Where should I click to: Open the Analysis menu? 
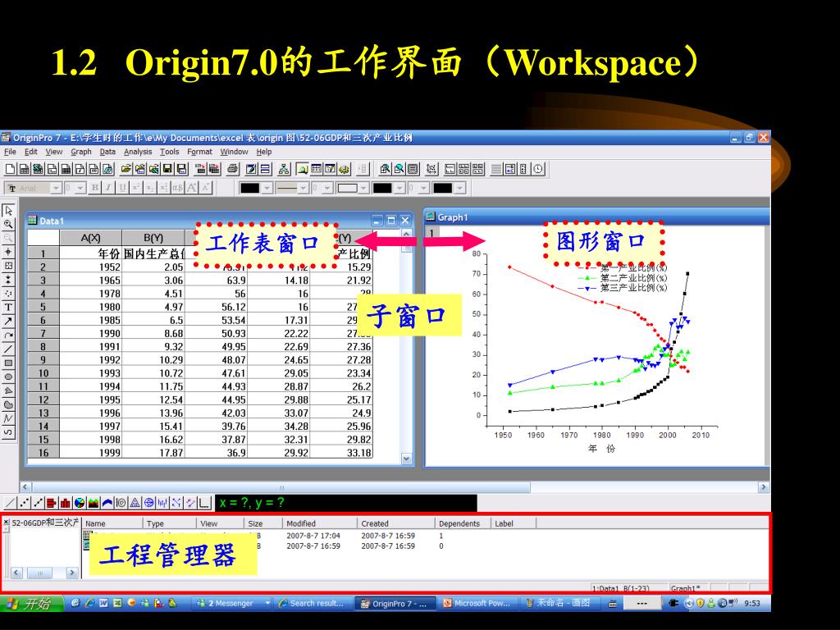(138, 152)
